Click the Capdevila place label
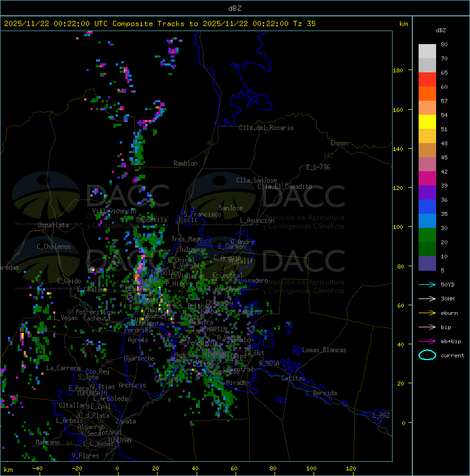The height and width of the screenshot is (476, 470). (151, 220)
